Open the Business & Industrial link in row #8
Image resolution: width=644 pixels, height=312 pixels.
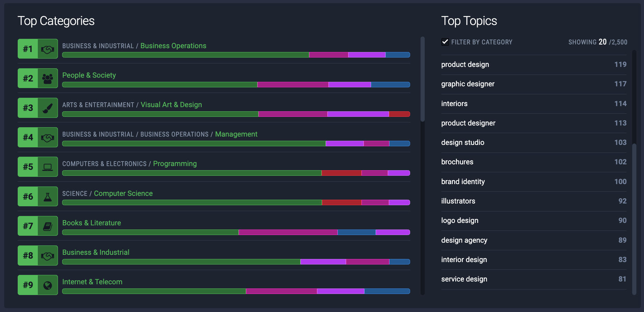tap(96, 252)
